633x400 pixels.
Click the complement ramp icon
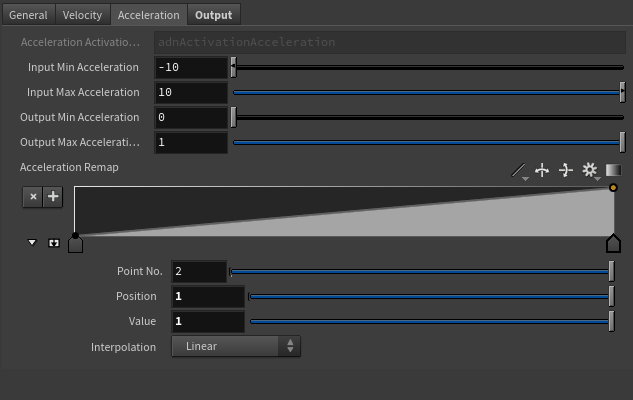point(566,170)
